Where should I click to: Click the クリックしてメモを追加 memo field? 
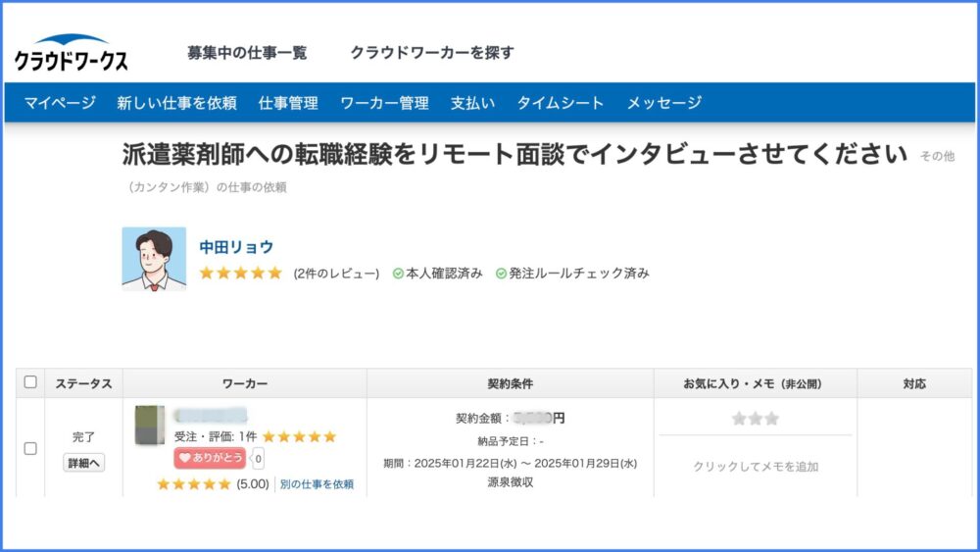click(x=755, y=467)
